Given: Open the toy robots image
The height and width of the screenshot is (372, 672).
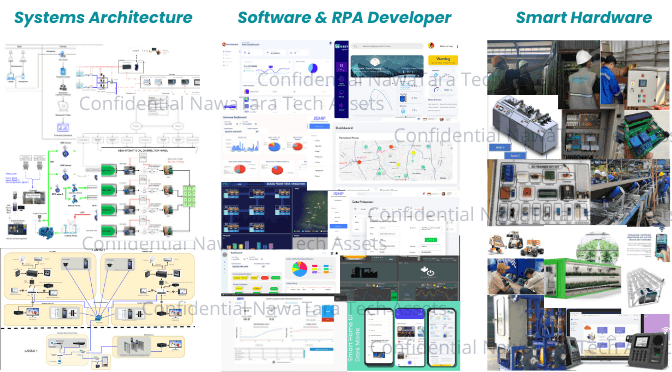Looking at the screenshot, I should pos(515,245).
